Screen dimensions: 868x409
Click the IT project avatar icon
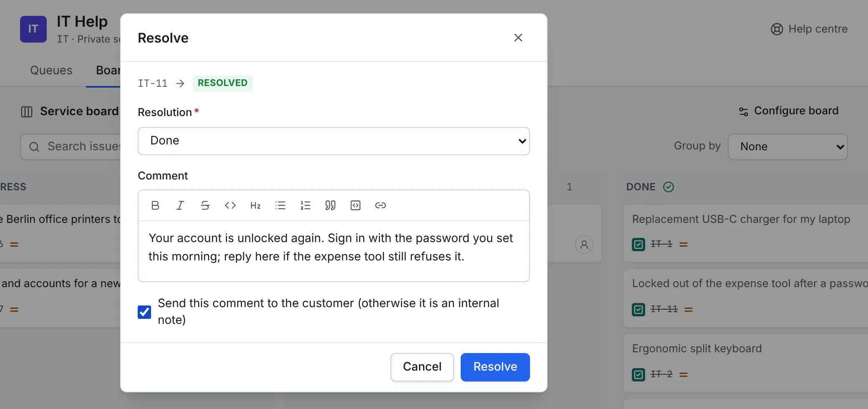(33, 29)
